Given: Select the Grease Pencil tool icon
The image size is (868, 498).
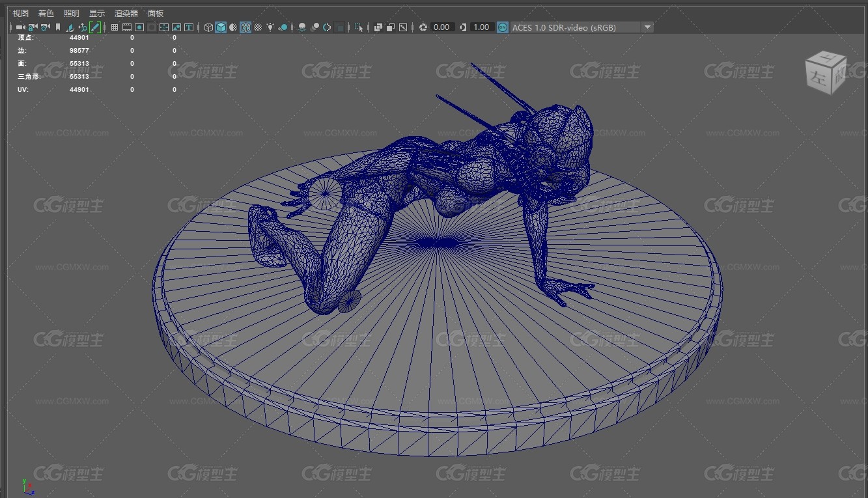Looking at the screenshot, I should tap(95, 27).
